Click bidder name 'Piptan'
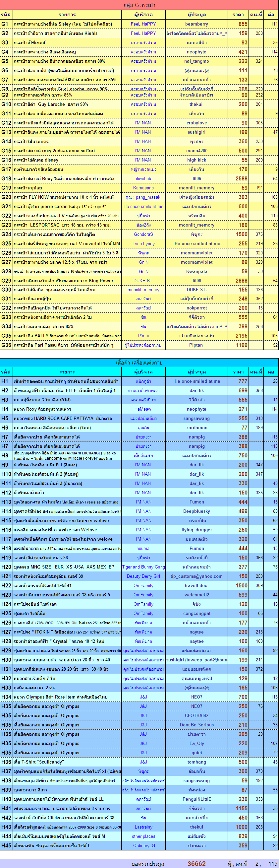279x868 pixels. point(196,345)
